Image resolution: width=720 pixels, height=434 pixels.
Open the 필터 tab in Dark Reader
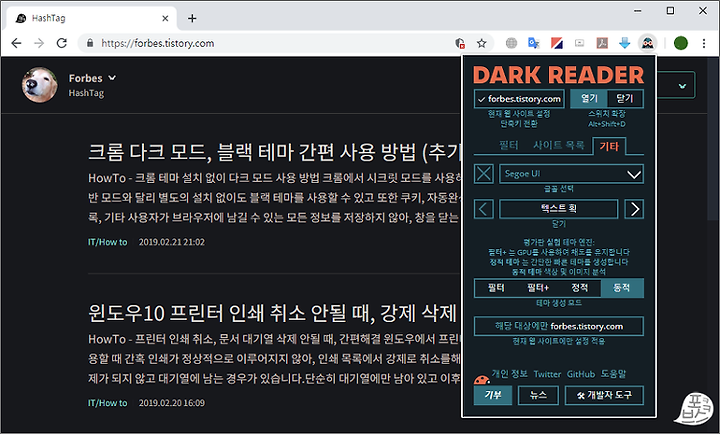point(508,145)
